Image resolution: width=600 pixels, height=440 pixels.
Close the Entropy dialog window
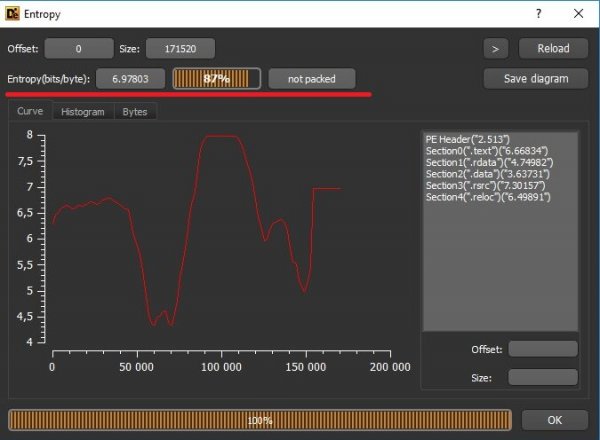click(x=579, y=13)
